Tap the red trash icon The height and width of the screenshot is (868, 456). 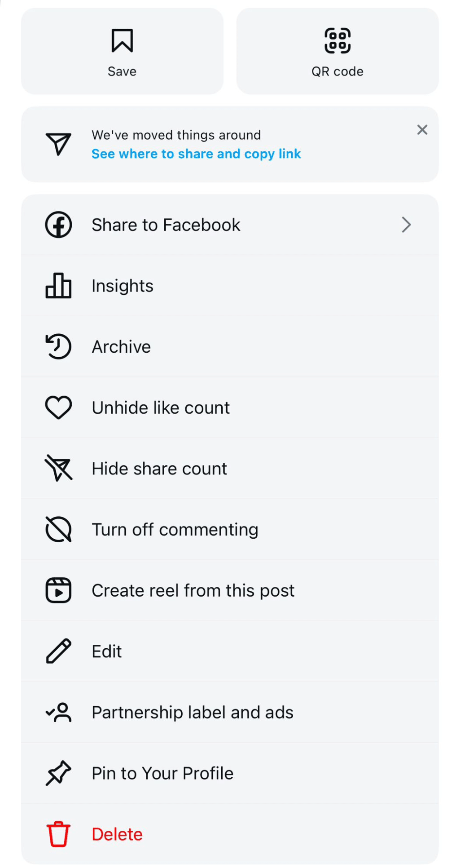(58, 834)
